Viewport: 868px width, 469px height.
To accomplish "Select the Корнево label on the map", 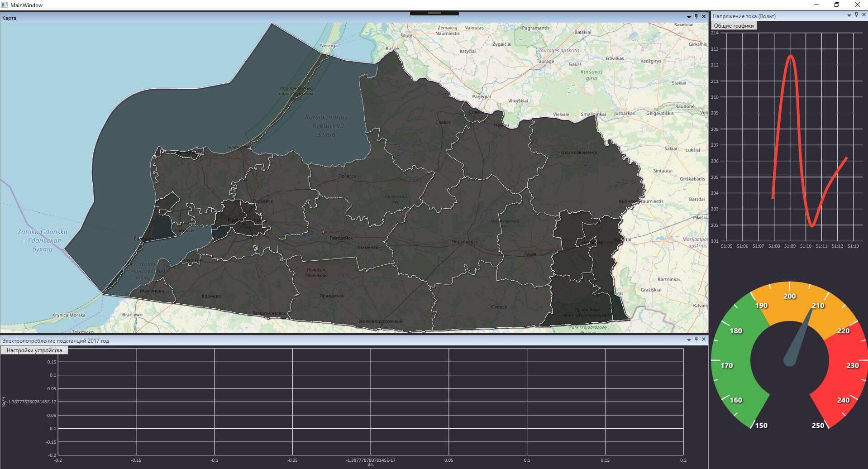I will click(x=211, y=296).
